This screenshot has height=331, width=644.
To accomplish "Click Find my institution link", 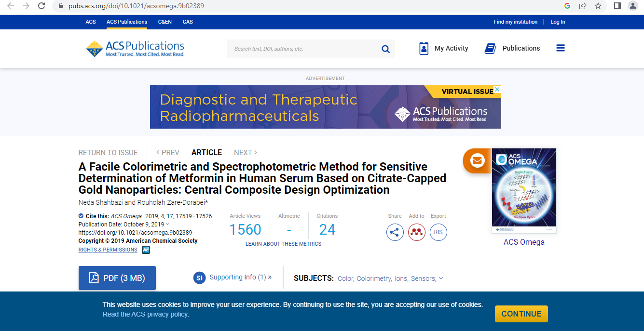I will point(516,22).
